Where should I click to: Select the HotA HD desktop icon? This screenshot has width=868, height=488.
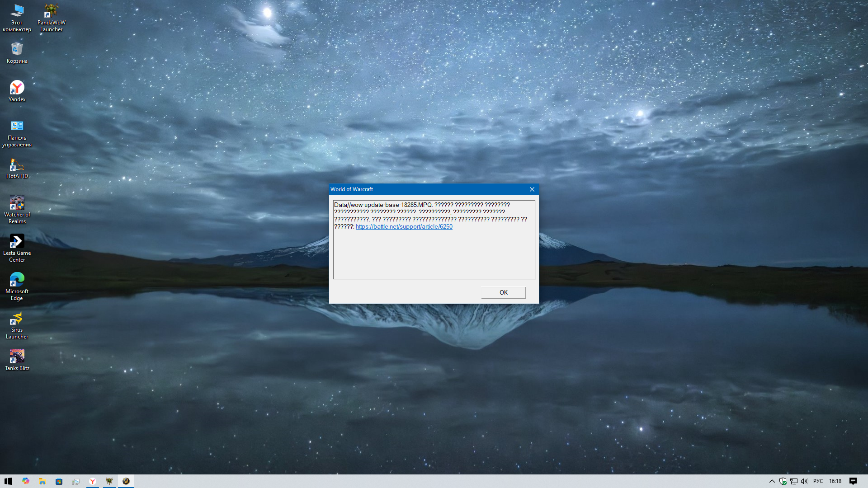tap(17, 169)
